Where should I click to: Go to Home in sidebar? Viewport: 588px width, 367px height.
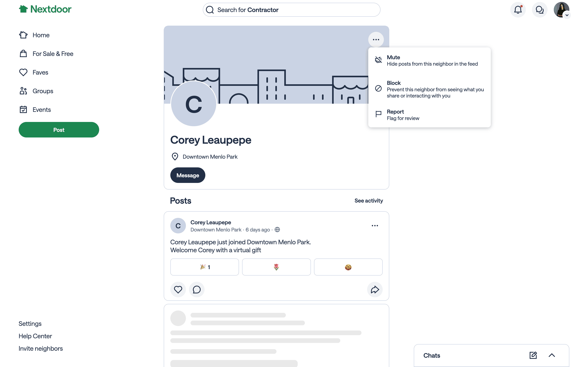pos(41,35)
